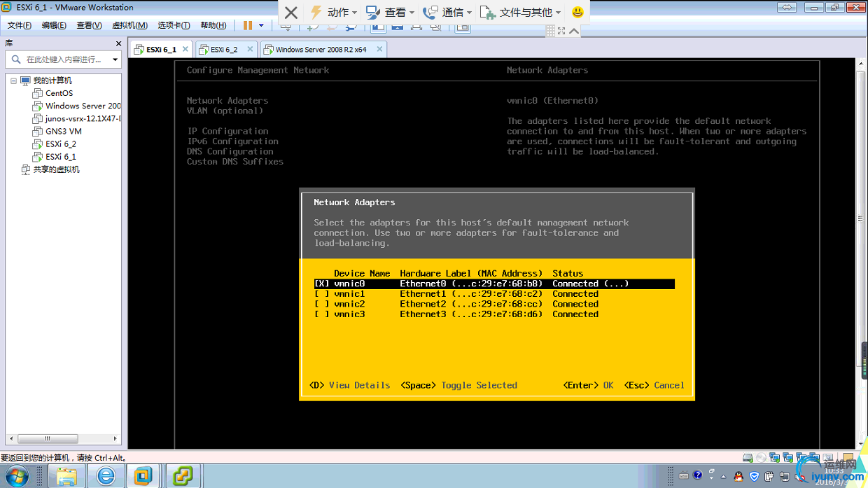Click the orange Pause VM button
This screenshot has width=868, height=488.
point(248,25)
